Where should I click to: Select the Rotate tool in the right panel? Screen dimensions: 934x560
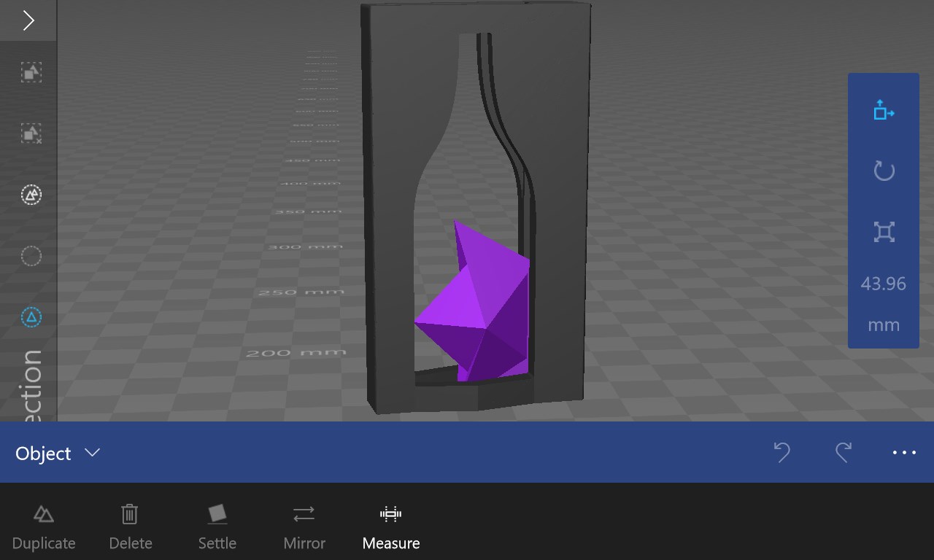883,171
